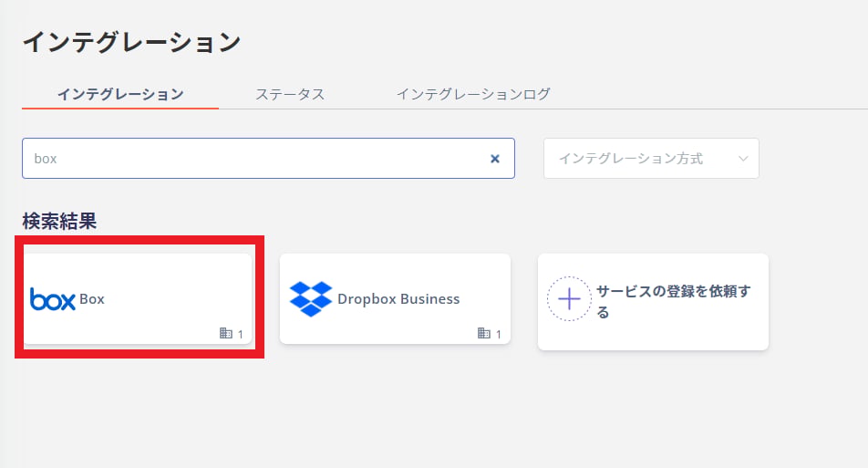Expand the インテグレーション方式 chevron arrow
This screenshot has width=868, height=468.
(743, 159)
